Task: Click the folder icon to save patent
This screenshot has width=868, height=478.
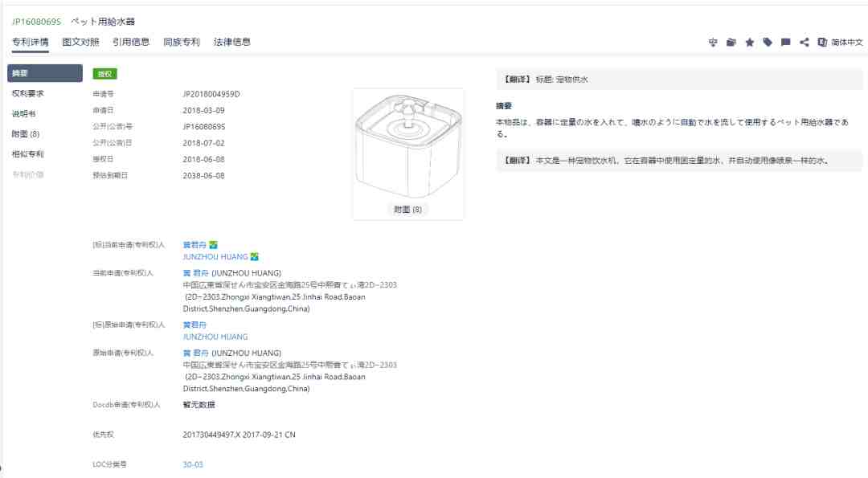Action: coord(731,42)
